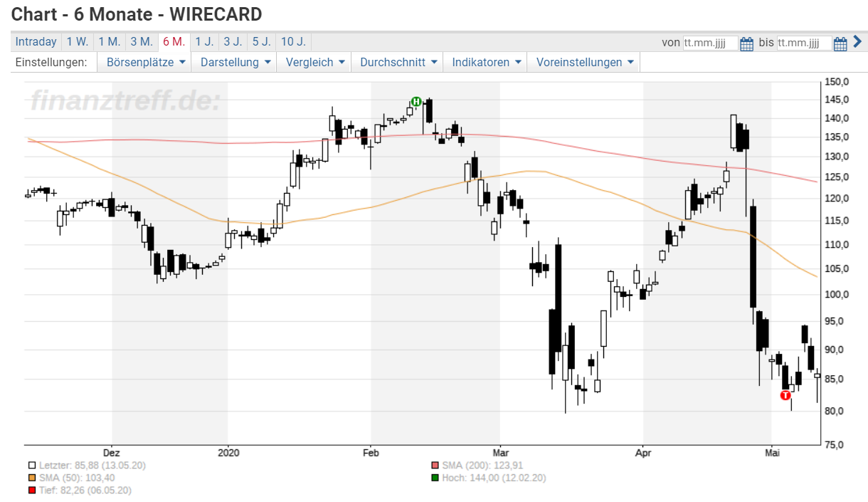Image resolution: width=868 pixels, height=502 pixels.
Task: Click the '120,0' price axis label
Action: click(837, 199)
